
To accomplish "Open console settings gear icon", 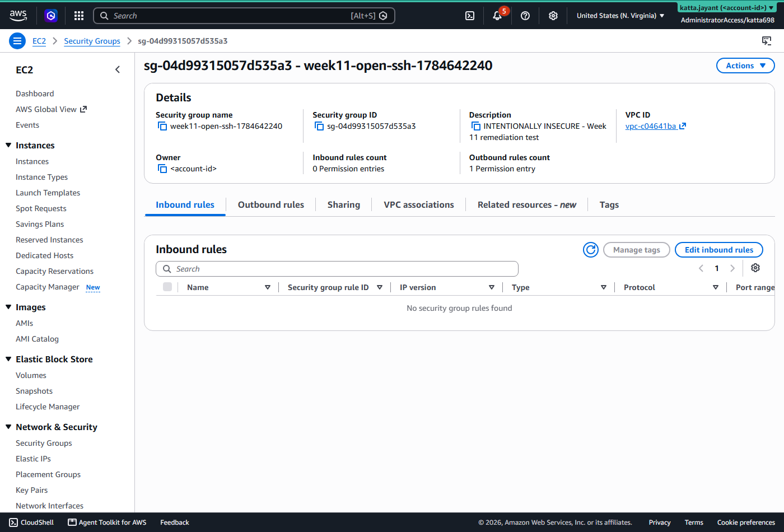I will click(x=553, y=16).
